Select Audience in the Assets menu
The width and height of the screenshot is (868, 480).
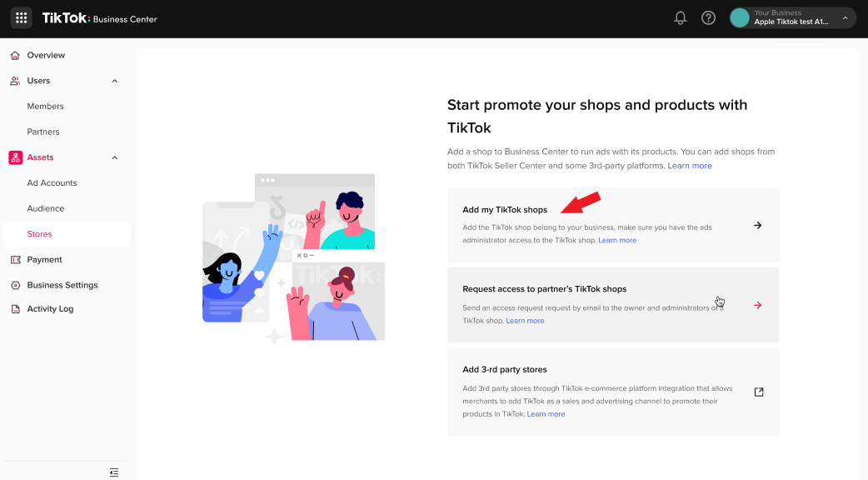click(45, 208)
